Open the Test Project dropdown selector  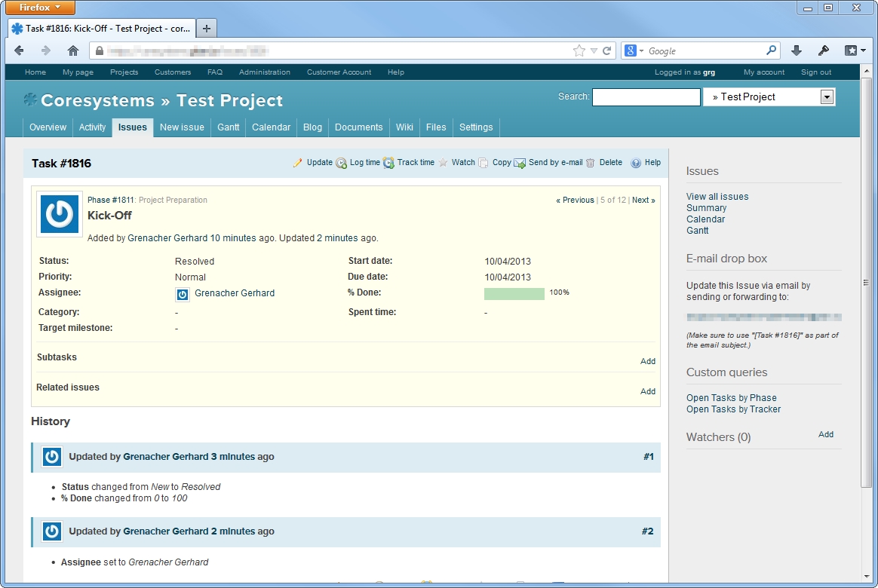click(x=769, y=96)
